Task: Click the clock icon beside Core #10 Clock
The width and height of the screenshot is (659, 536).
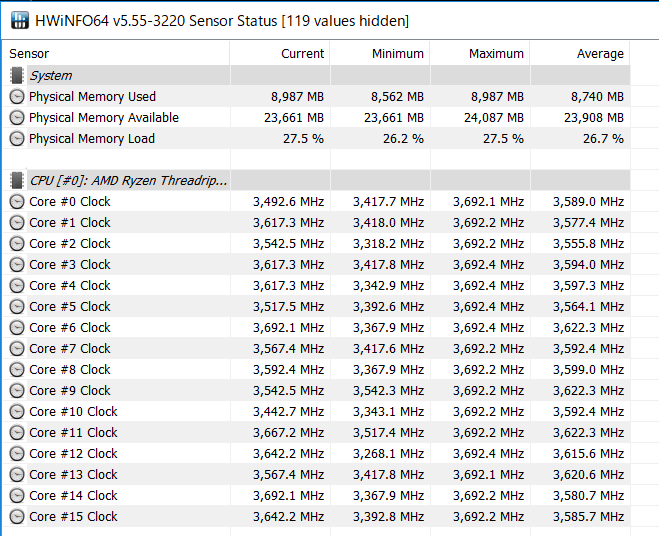Action: tap(17, 412)
